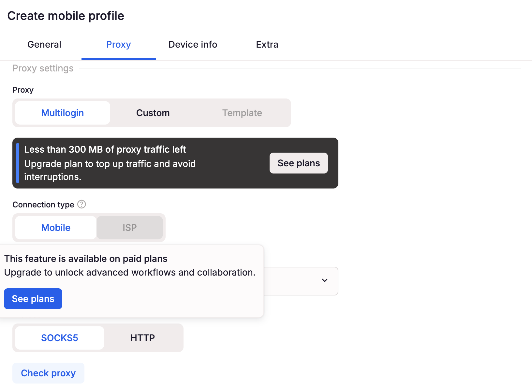Go to the Extra tab
This screenshot has width=532, height=392.
[x=267, y=44]
